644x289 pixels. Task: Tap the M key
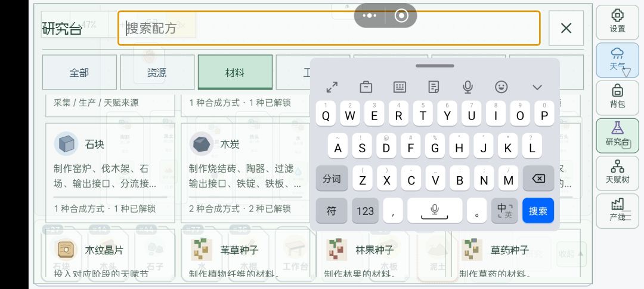[509, 179]
